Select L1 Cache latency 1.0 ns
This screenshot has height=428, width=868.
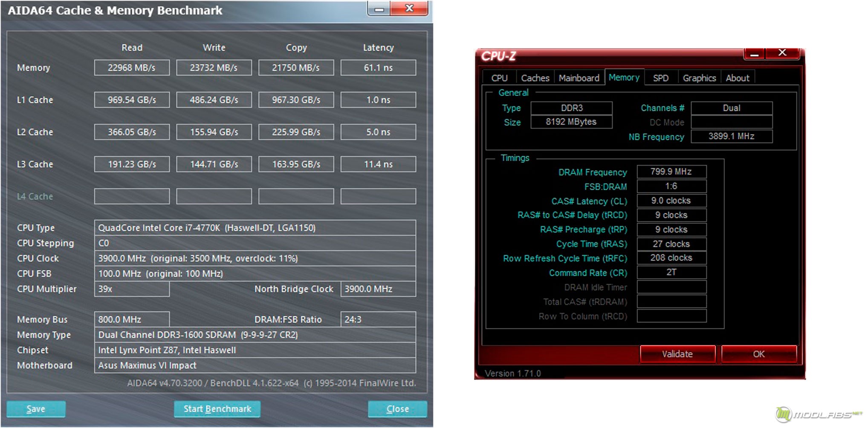coord(378,100)
